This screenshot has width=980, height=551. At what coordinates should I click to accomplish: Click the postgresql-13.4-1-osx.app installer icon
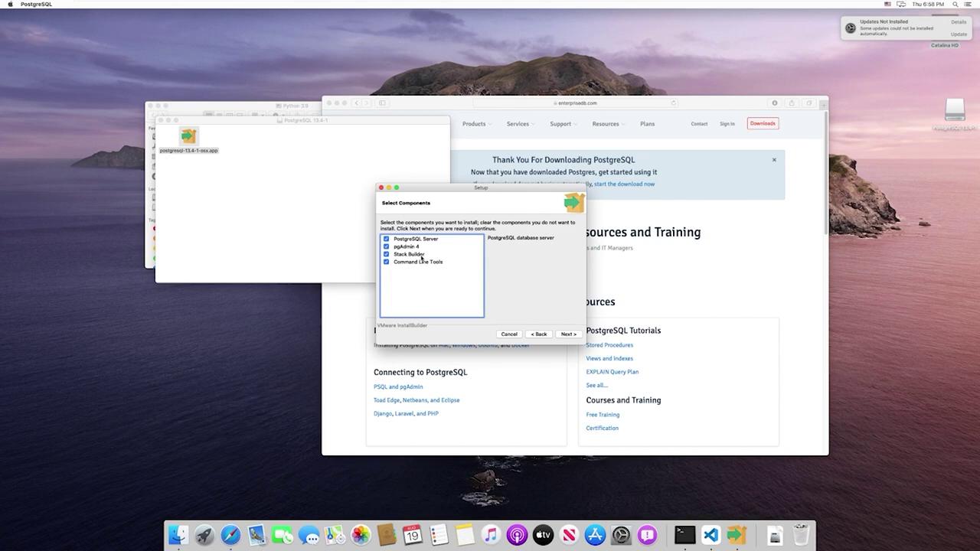coord(188,137)
